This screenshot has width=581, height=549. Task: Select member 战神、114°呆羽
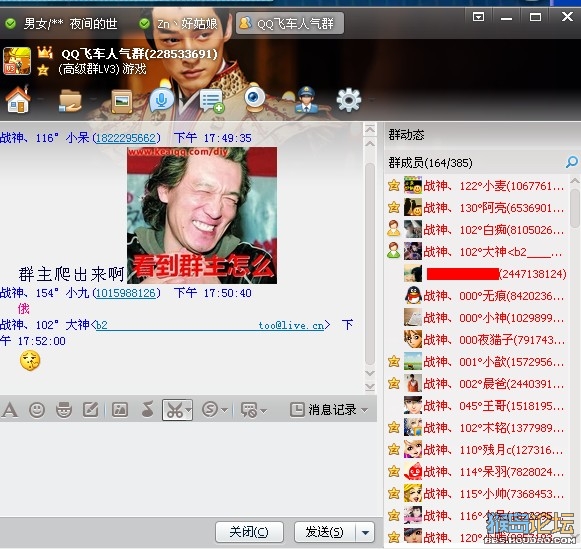click(477, 472)
